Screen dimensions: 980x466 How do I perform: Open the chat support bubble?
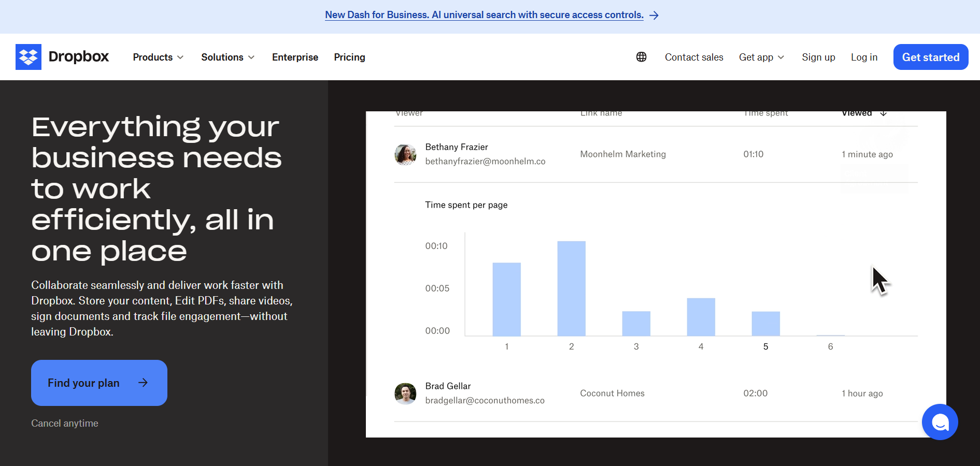coord(940,422)
